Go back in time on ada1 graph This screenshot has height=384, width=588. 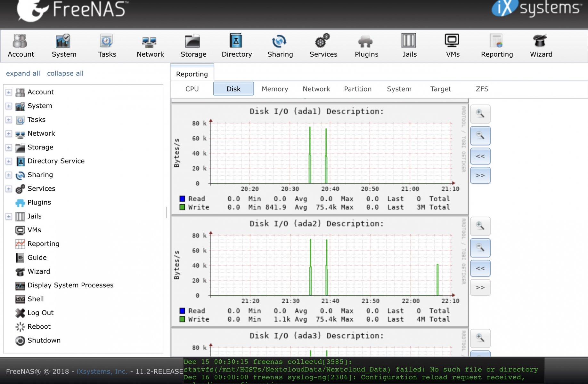coord(480,156)
